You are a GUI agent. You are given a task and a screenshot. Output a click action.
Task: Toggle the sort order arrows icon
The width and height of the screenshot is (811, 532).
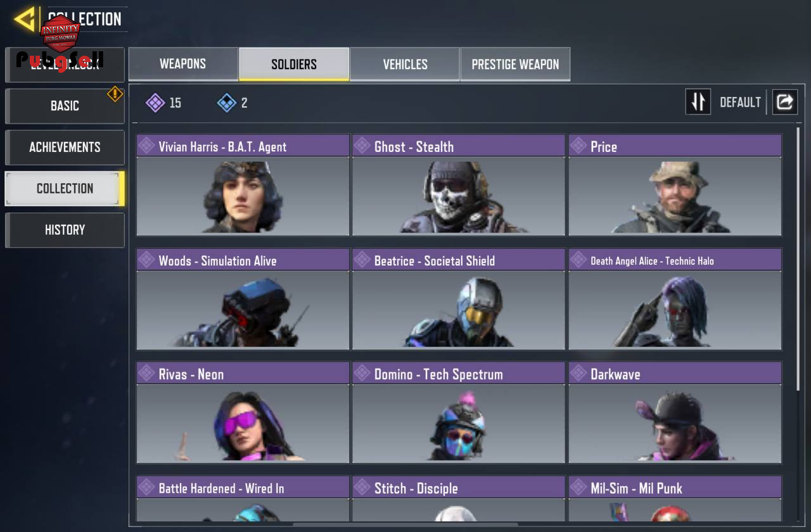(x=698, y=102)
